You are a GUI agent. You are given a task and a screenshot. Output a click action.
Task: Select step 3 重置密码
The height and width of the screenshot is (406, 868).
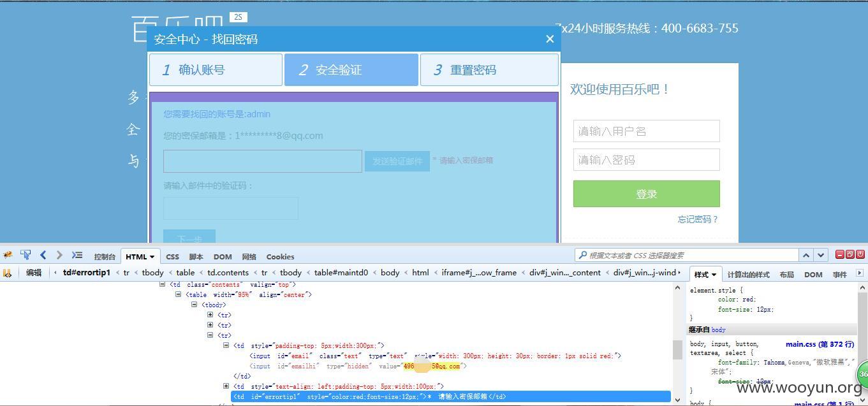(489, 69)
